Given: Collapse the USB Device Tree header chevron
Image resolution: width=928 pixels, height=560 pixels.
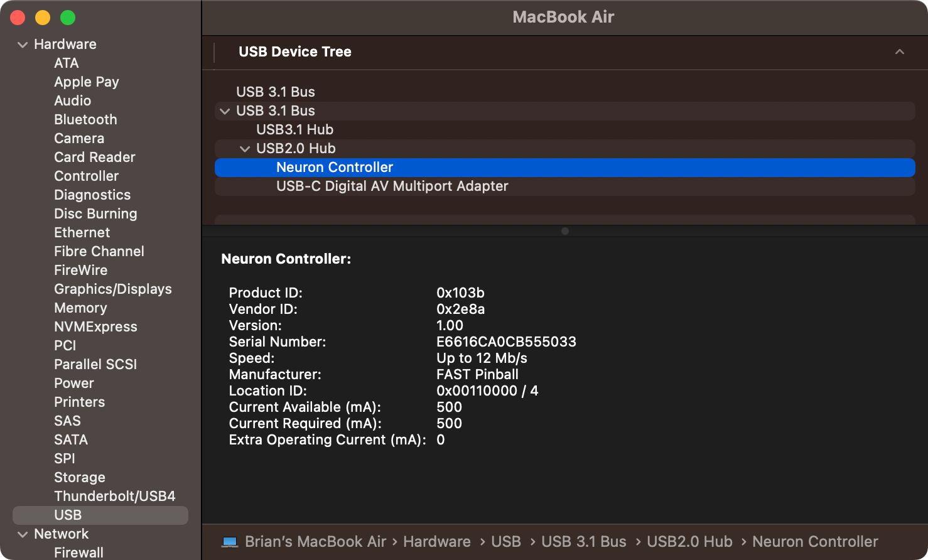Looking at the screenshot, I should [900, 51].
